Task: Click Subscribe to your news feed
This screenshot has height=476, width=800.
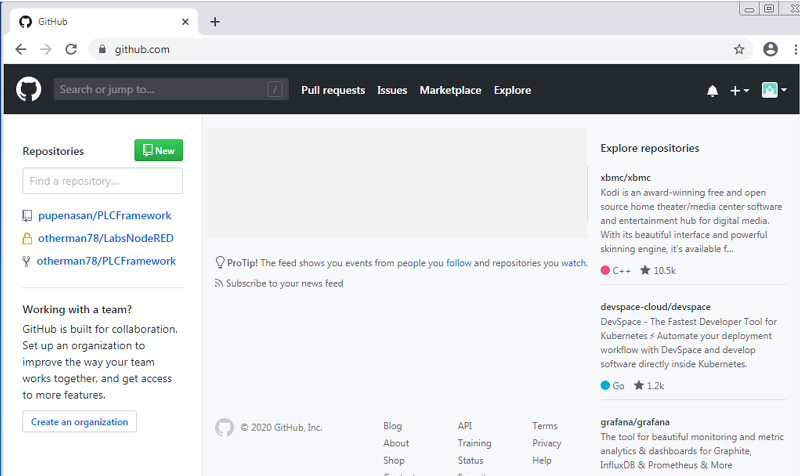Action: [x=284, y=284]
